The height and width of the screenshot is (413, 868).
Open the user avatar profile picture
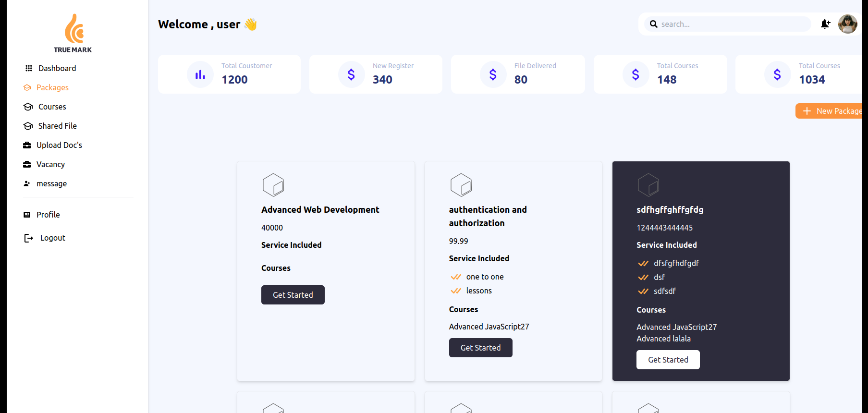click(847, 24)
